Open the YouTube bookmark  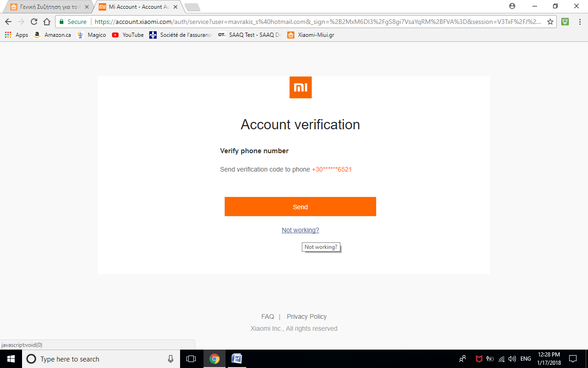pyautogui.click(x=128, y=35)
